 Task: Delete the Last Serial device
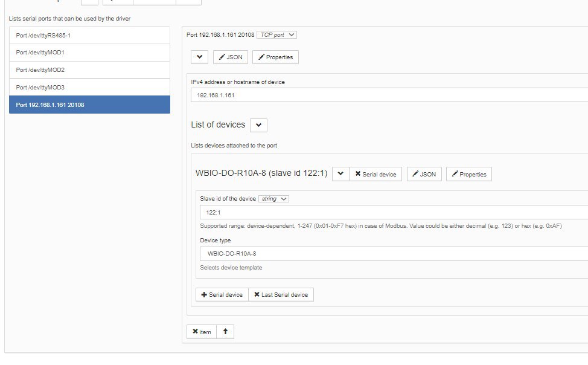281,295
